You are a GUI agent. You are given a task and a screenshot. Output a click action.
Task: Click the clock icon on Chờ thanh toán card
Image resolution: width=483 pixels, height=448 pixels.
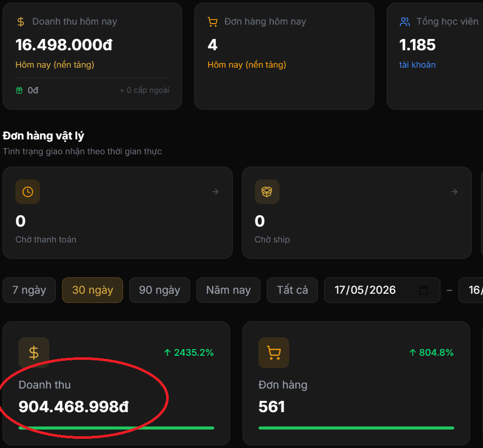(x=28, y=192)
